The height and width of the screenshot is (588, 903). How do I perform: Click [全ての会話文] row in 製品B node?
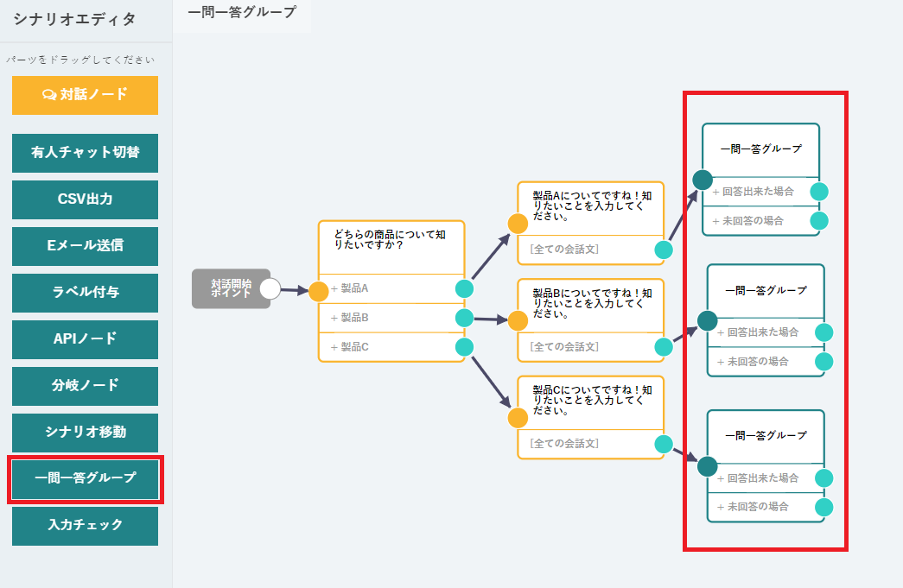591,347
